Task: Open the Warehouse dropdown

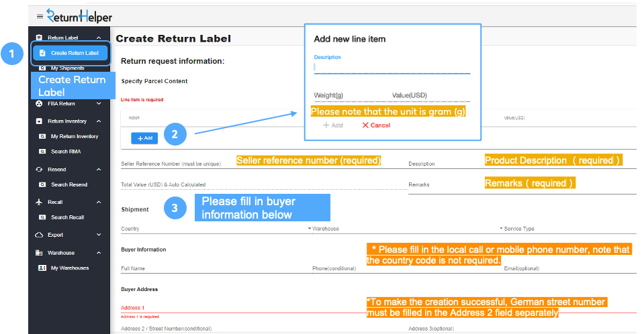Action: [408, 229]
